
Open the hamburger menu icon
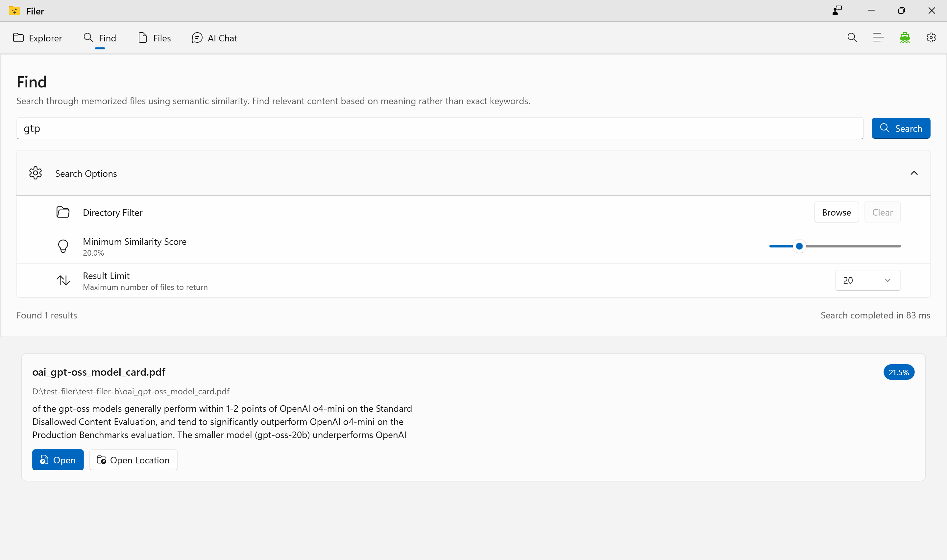pyautogui.click(x=878, y=37)
